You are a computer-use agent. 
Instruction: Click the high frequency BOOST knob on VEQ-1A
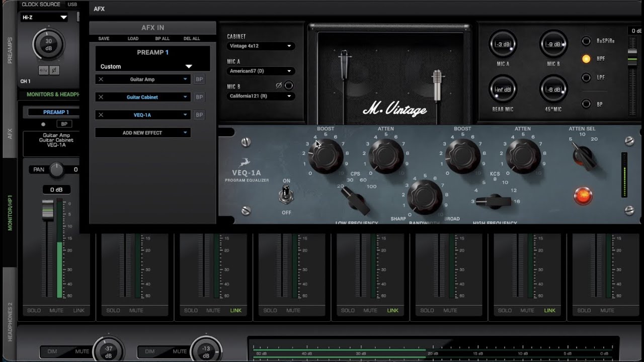(462, 155)
